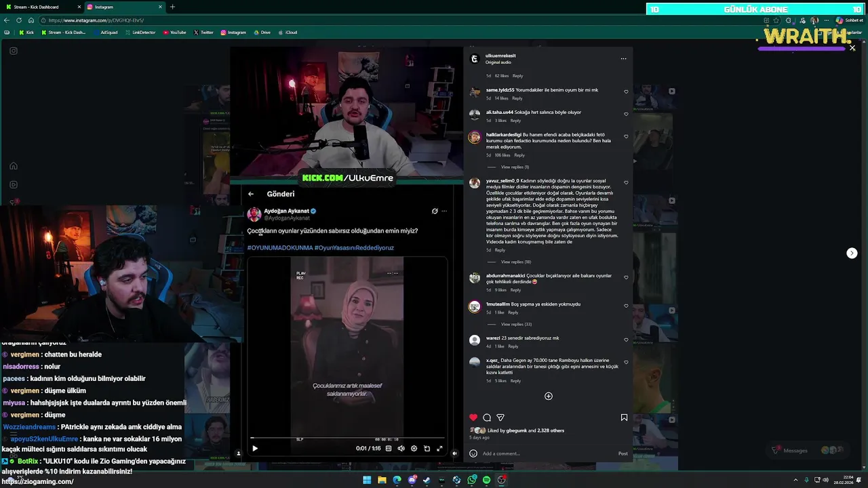Viewport: 868px width, 488px height.
Task: Reply to warezi's comment
Action: (513, 346)
